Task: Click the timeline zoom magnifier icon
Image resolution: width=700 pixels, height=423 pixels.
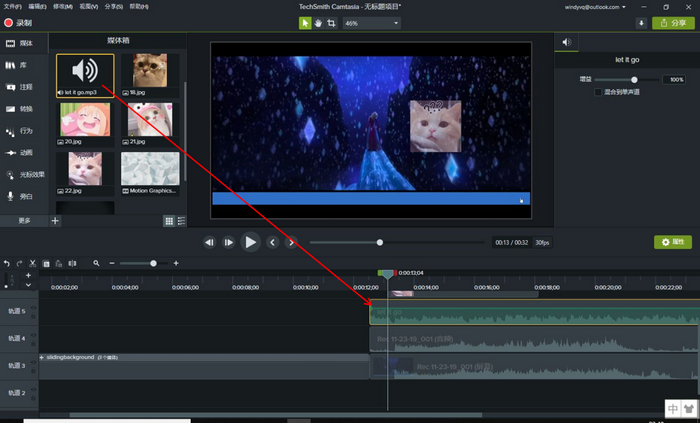Action: [96, 263]
